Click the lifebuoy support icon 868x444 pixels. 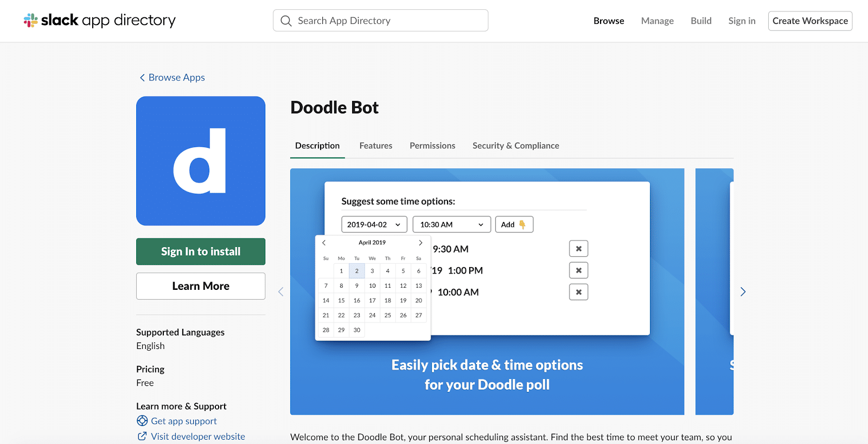(142, 421)
